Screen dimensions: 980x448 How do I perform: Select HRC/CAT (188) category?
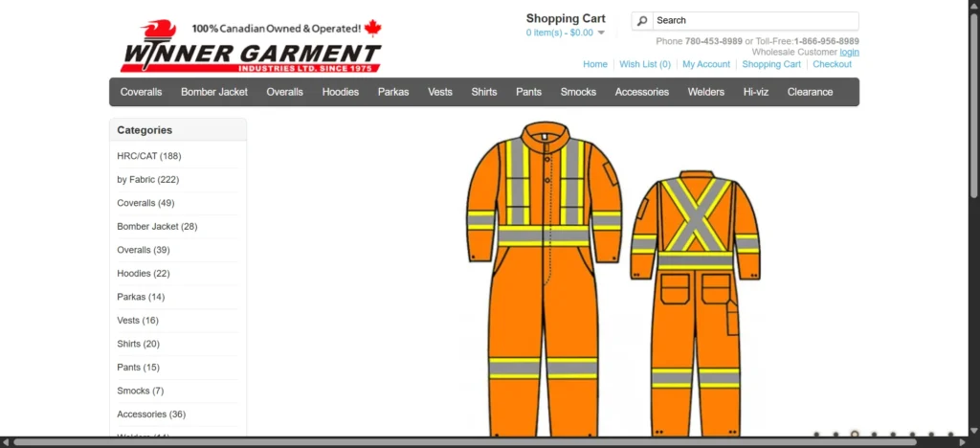click(x=149, y=156)
